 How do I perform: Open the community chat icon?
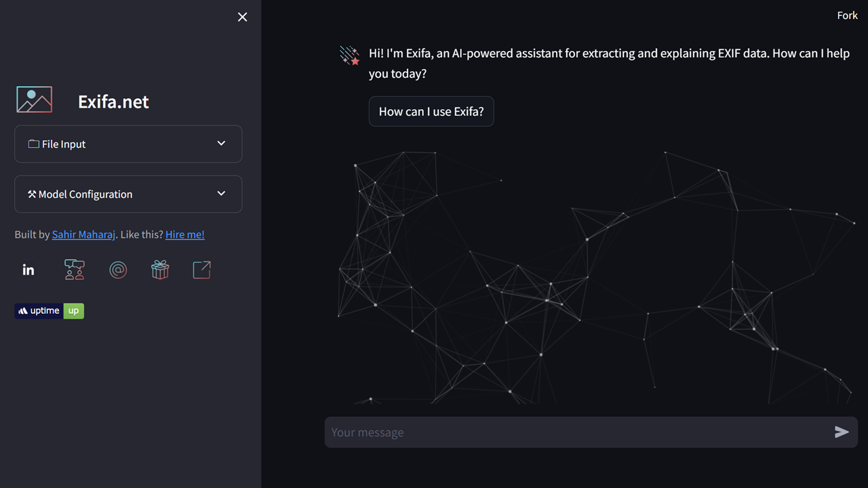tap(74, 269)
